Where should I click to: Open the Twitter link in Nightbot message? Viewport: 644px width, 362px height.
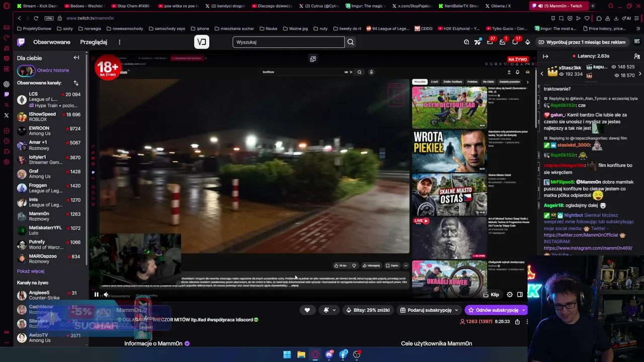pyautogui.click(x=581, y=235)
